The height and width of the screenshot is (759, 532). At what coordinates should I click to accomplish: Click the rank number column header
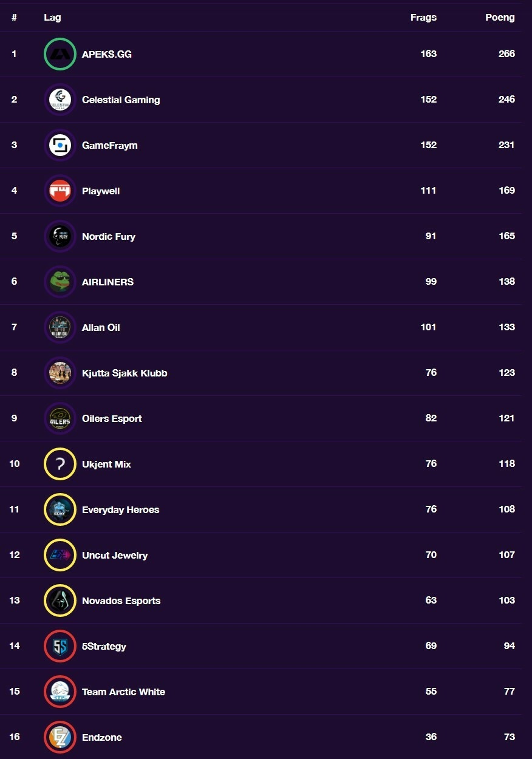click(14, 18)
